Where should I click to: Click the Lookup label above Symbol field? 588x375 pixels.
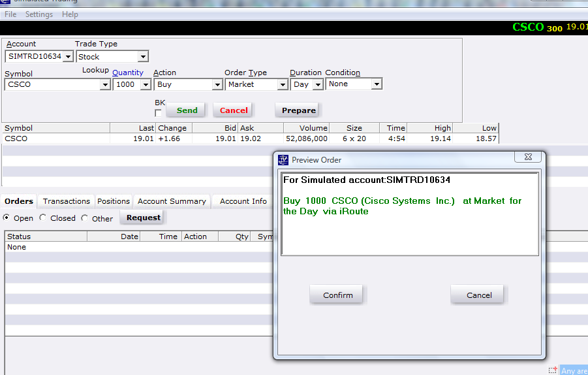(95, 70)
